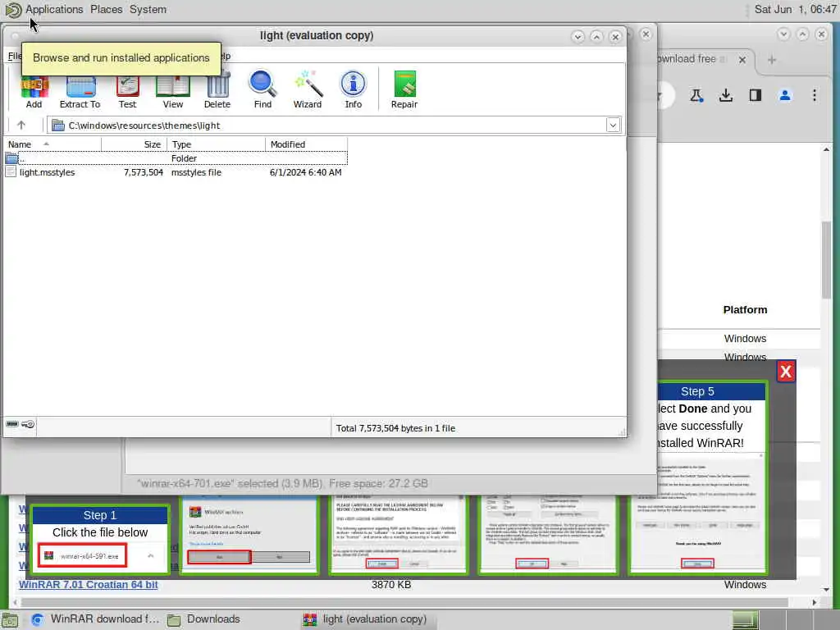Open a new browser tab

(771, 59)
